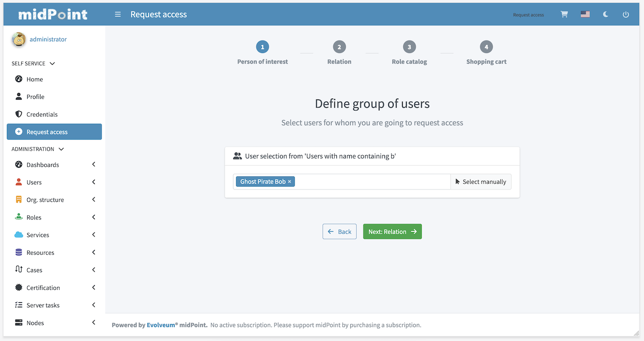Select the Dashboards compass icon
644x341 pixels.
(18, 164)
